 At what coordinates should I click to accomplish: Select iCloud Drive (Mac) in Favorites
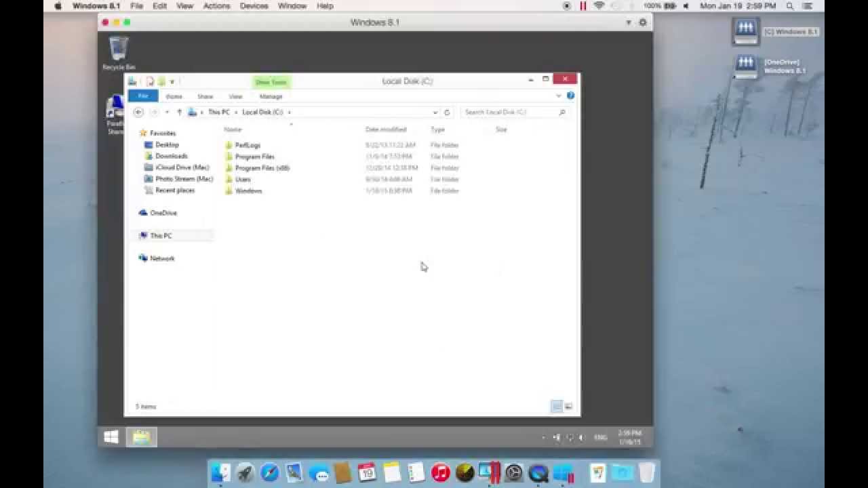177,167
